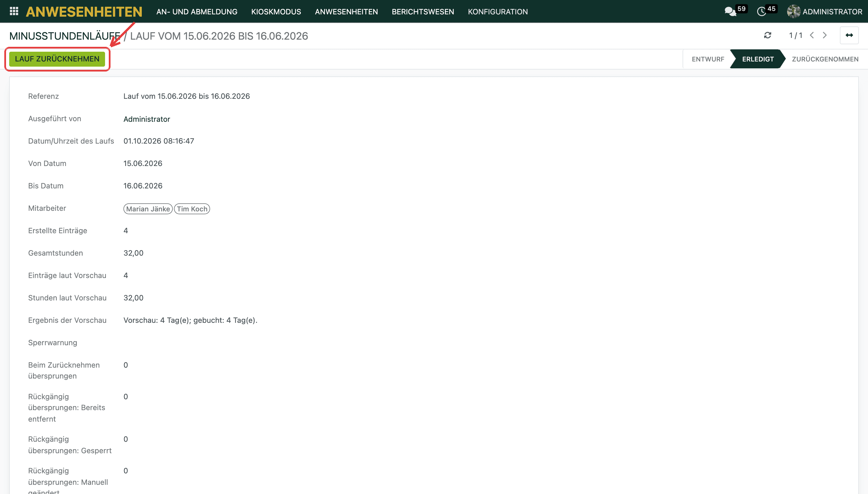Click the Tim Koch employee tag
This screenshot has height=494, width=868.
pyautogui.click(x=192, y=209)
